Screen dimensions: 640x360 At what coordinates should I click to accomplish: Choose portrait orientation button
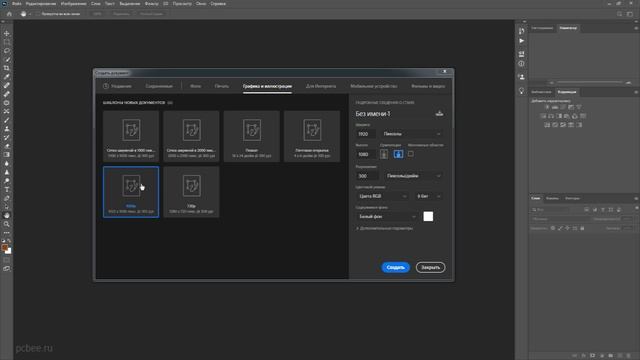pos(384,154)
